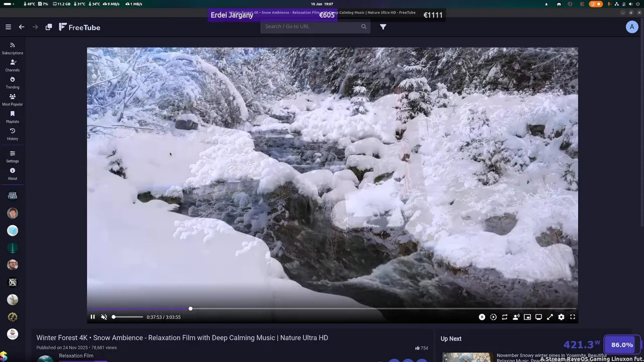Screen dimensions: 644x362
Task: Open Playlists in the sidebar
Action: pos(13,117)
